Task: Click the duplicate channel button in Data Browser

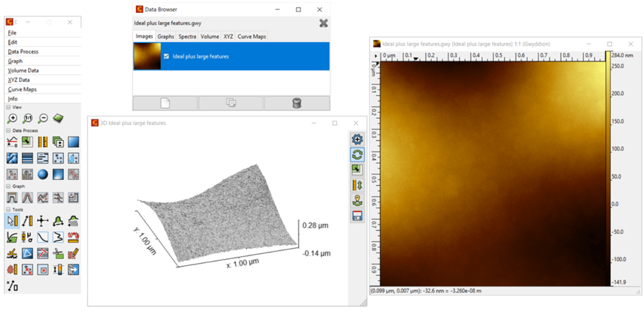Action: point(231,103)
